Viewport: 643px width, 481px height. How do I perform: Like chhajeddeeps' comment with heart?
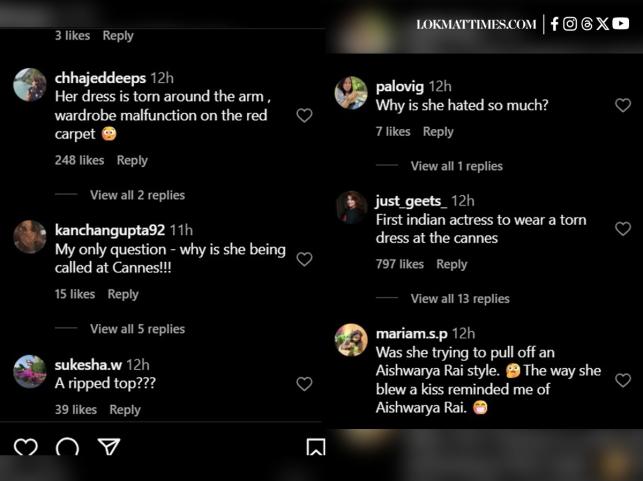(304, 116)
